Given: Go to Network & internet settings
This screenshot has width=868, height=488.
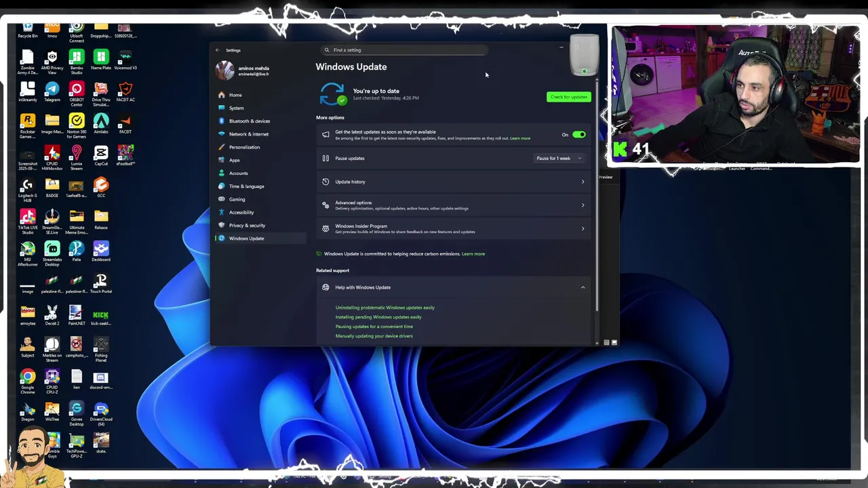Looking at the screenshot, I should coord(260,134).
